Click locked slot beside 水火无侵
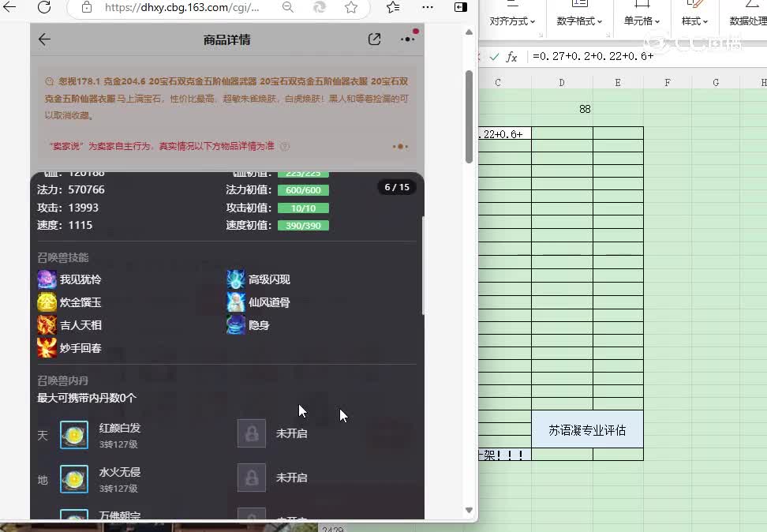Viewport: 767px width, 532px height. (x=252, y=478)
